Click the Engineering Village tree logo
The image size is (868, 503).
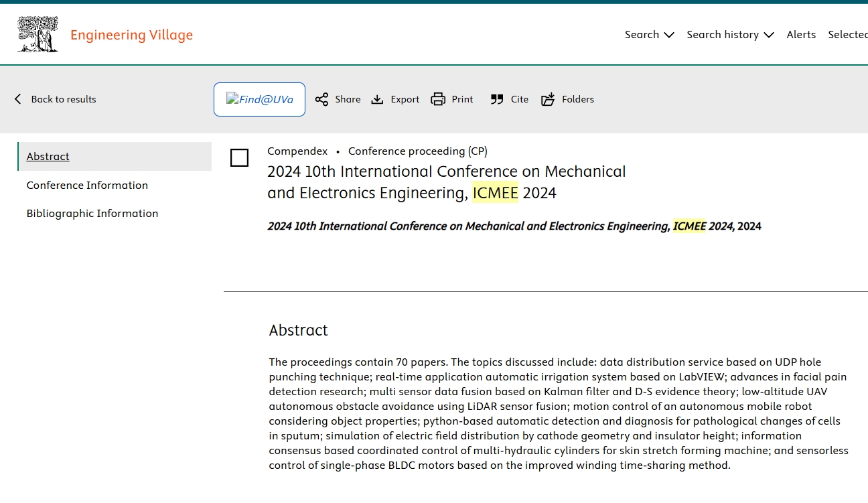click(x=38, y=35)
